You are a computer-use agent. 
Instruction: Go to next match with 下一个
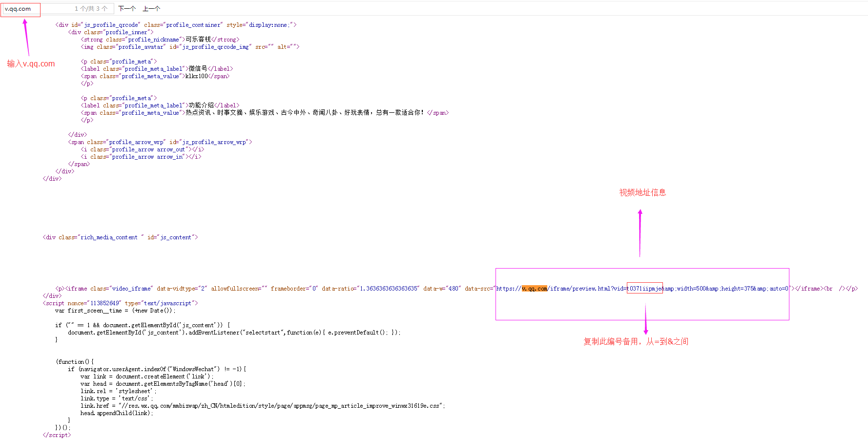coord(127,9)
